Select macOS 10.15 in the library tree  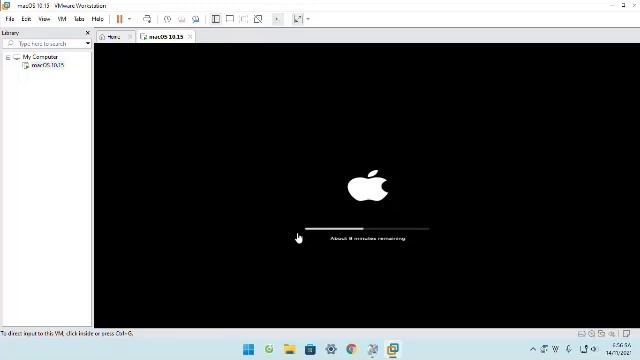pyautogui.click(x=47, y=65)
